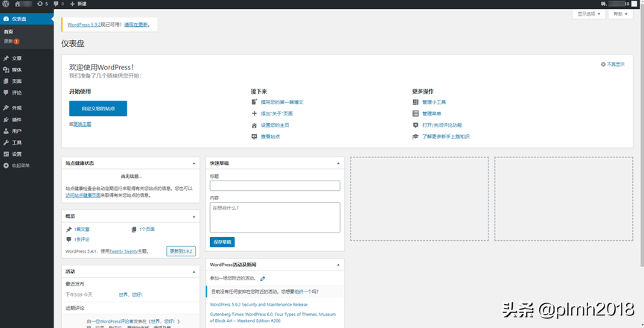Open the site home icon in admin bar
This screenshot has height=328, width=644.
(x=17, y=4)
